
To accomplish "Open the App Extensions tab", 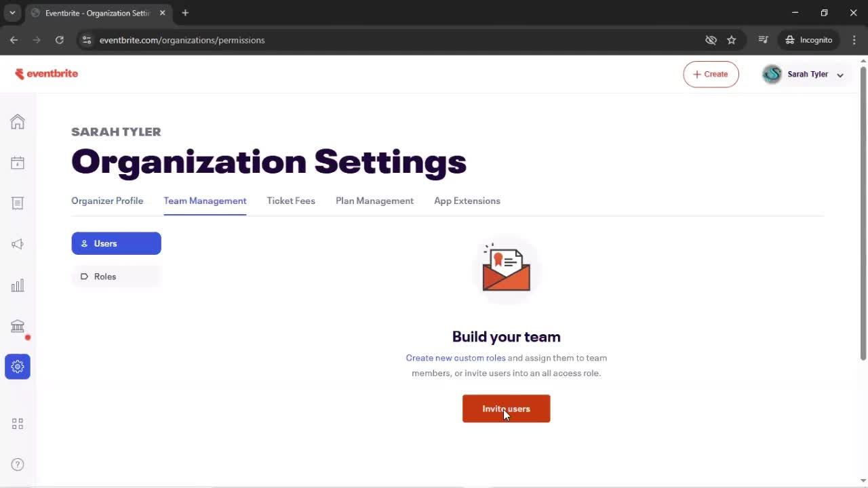I will tap(467, 201).
